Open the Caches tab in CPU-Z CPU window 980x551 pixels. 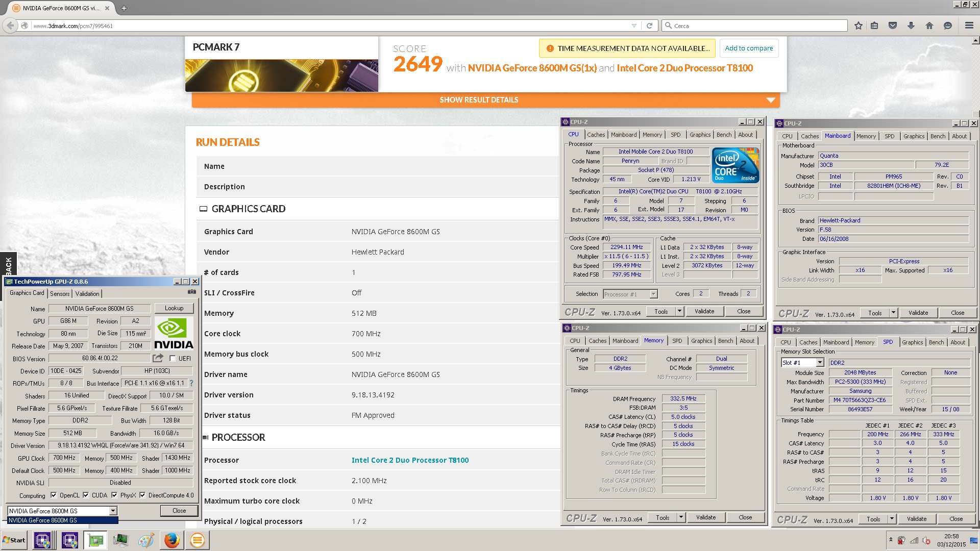tap(596, 135)
